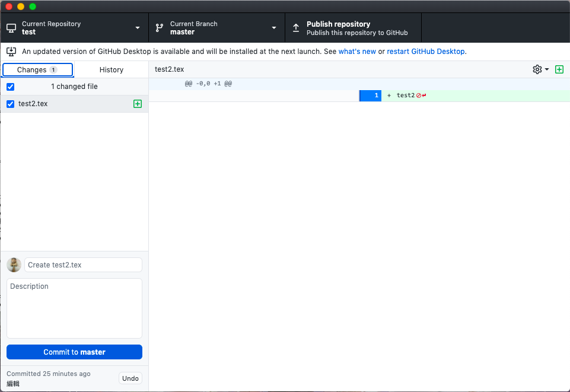Click green added-file icon in diff header
570x392 pixels.
tap(559, 69)
